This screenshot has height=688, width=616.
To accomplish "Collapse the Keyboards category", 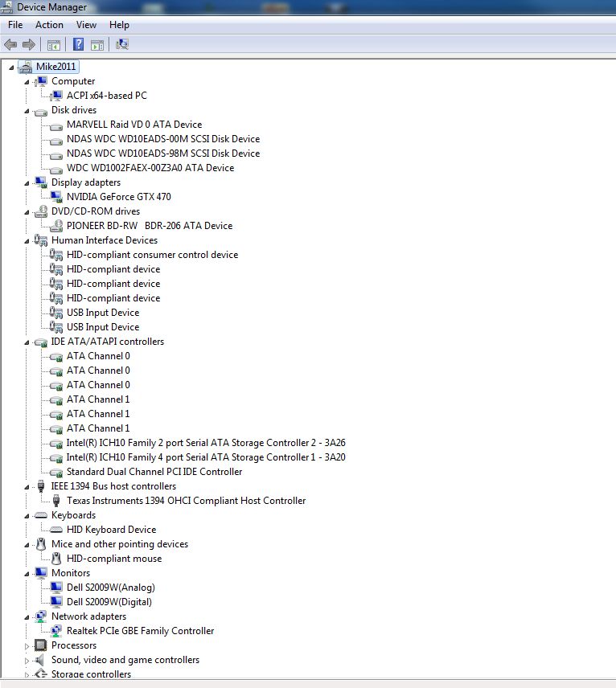I will pyautogui.click(x=27, y=516).
